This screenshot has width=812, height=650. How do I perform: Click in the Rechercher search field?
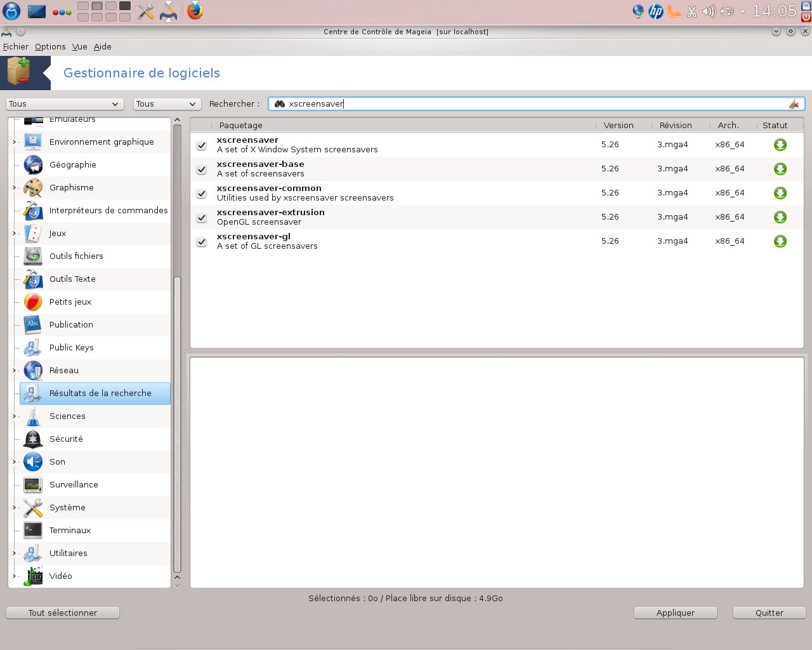click(x=536, y=104)
